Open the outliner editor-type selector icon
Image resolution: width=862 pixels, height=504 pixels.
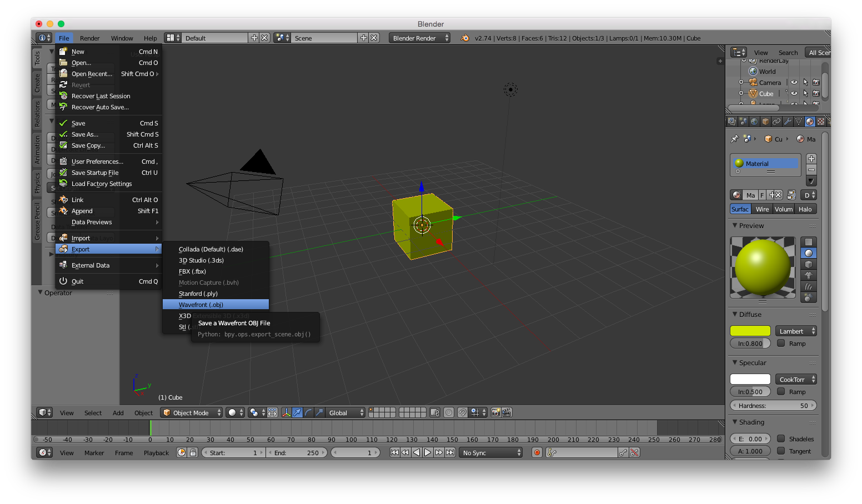click(738, 52)
